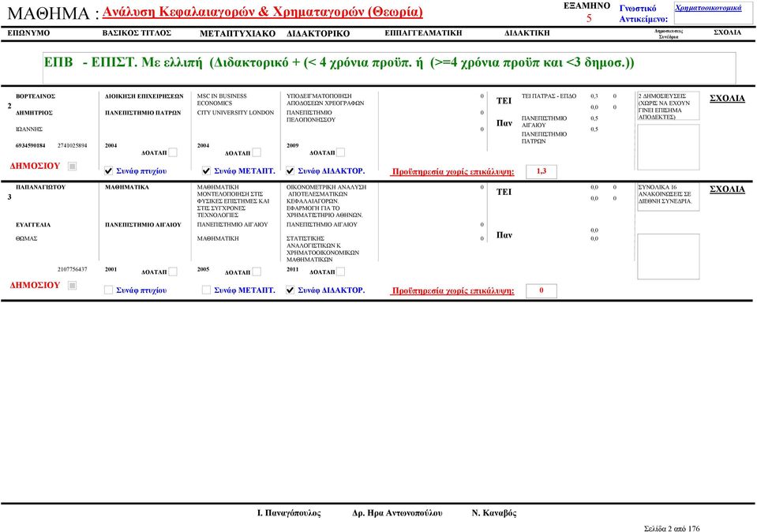Viewport: 757px width, 532px height.
Task: Click father's name ΙΩΑΝΝΗΣ
Action: (29, 129)
